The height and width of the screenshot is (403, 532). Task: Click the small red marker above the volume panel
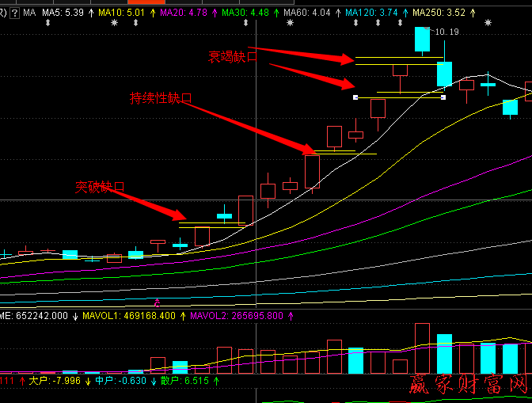click(x=157, y=302)
